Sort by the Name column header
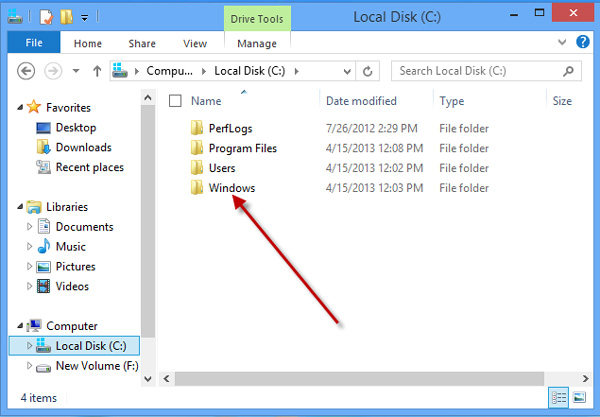 click(x=206, y=101)
